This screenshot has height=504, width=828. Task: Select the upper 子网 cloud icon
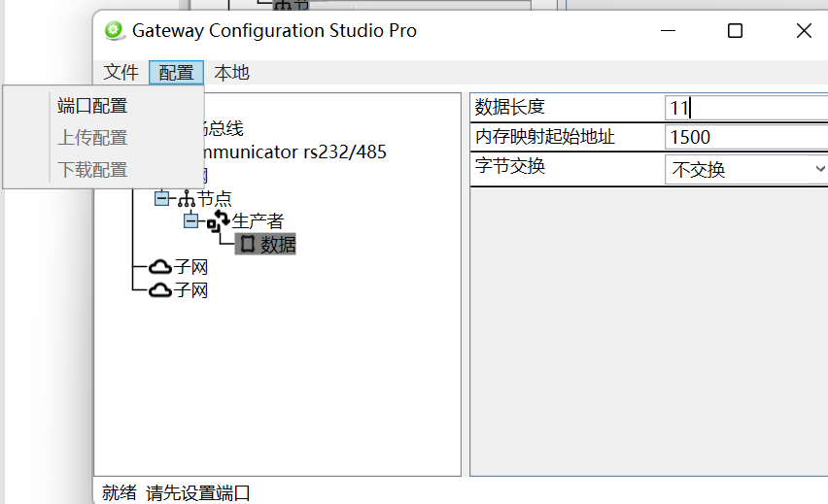pos(160,267)
